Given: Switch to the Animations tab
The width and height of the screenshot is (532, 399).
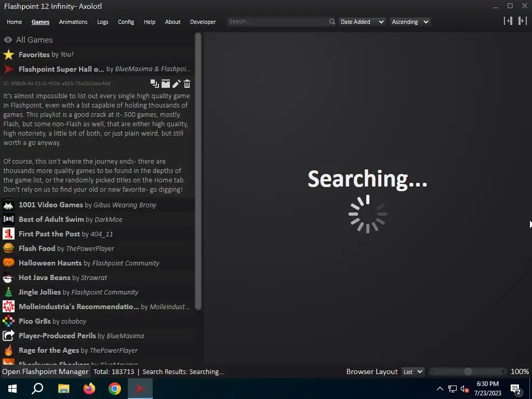Looking at the screenshot, I should tap(73, 22).
